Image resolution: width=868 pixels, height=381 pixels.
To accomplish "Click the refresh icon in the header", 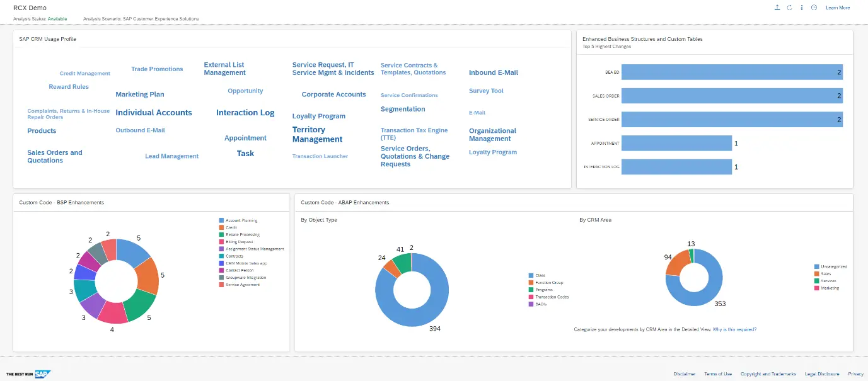I will pos(789,8).
